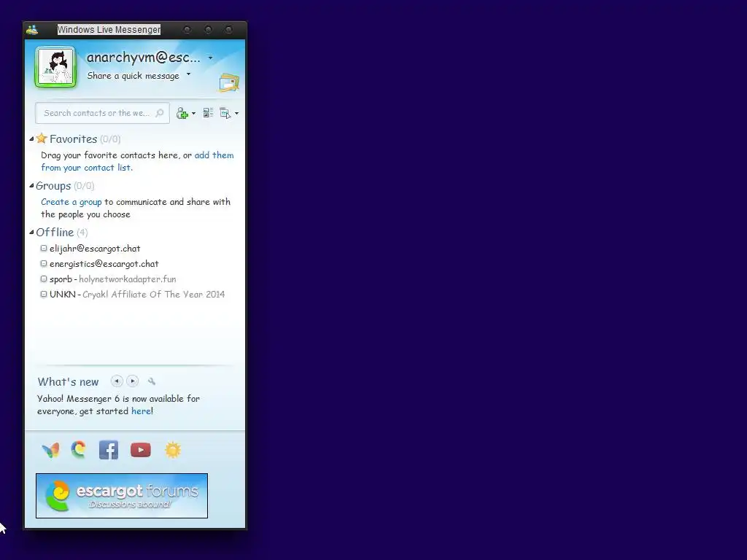Click status icon beside sporb
The height and width of the screenshot is (560, 747).
[44, 279]
